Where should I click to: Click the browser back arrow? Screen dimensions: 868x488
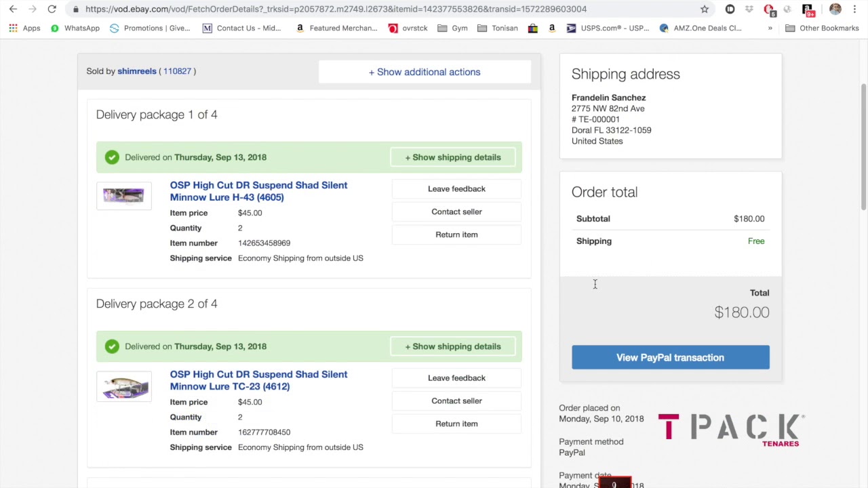pyautogui.click(x=13, y=9)
